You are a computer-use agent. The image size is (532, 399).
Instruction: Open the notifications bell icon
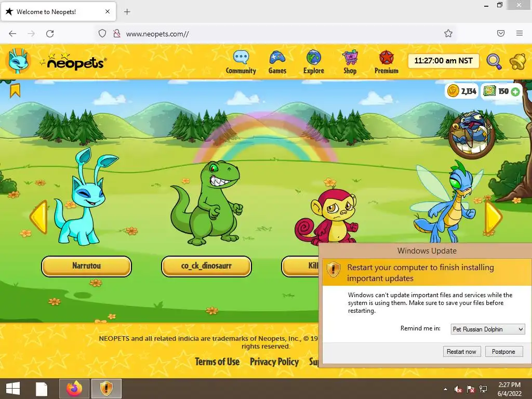pyautogui.click(x=518, y=61)
